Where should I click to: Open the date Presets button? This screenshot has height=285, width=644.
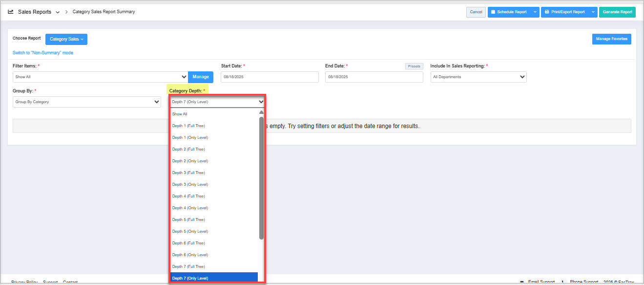pos(414,66)
